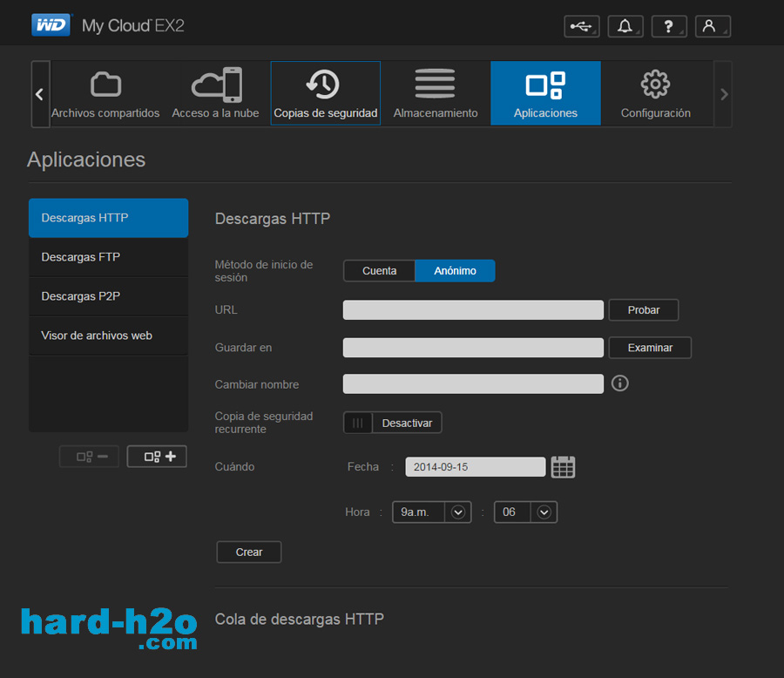Click left arrow of navigation carousel
The height and width of the screenshot is (678, 784).
pos(40,94)
